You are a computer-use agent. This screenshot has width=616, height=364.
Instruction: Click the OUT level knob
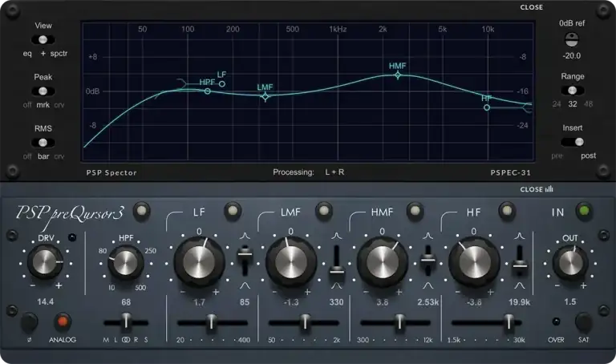click(570, 263)
